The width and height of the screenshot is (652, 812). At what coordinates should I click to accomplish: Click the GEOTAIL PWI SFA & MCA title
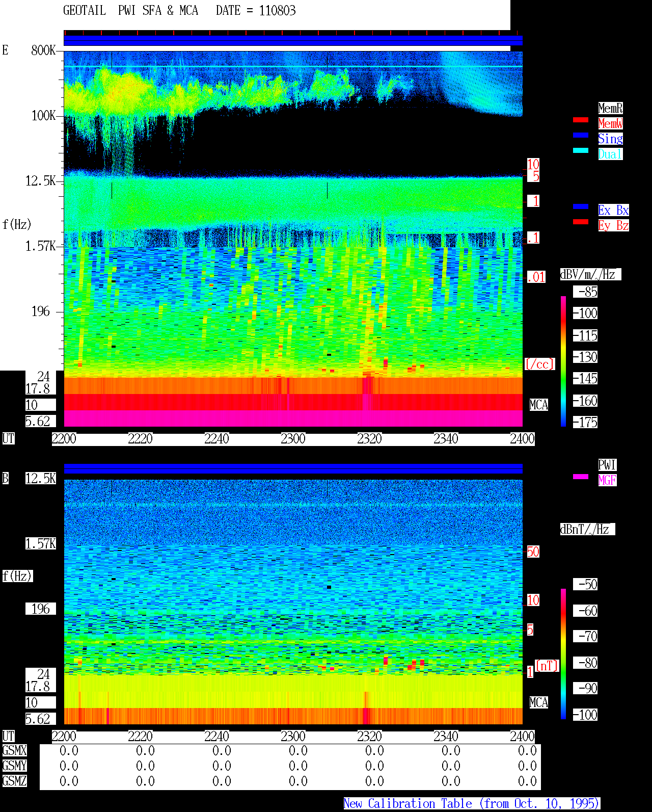pyautogui.click(x=130, y=11)
